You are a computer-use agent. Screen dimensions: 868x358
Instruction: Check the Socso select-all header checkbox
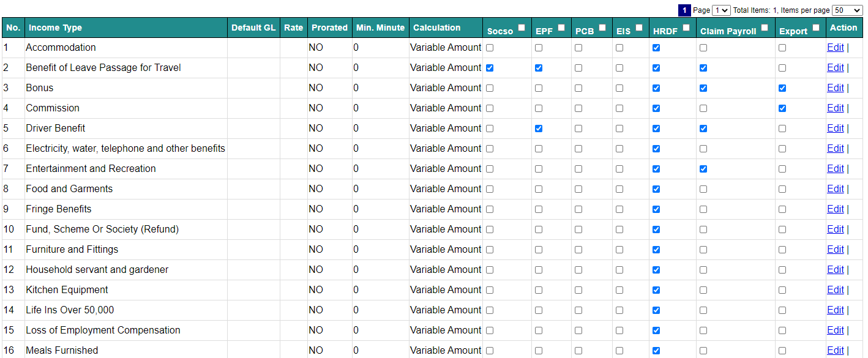[522, 28]
